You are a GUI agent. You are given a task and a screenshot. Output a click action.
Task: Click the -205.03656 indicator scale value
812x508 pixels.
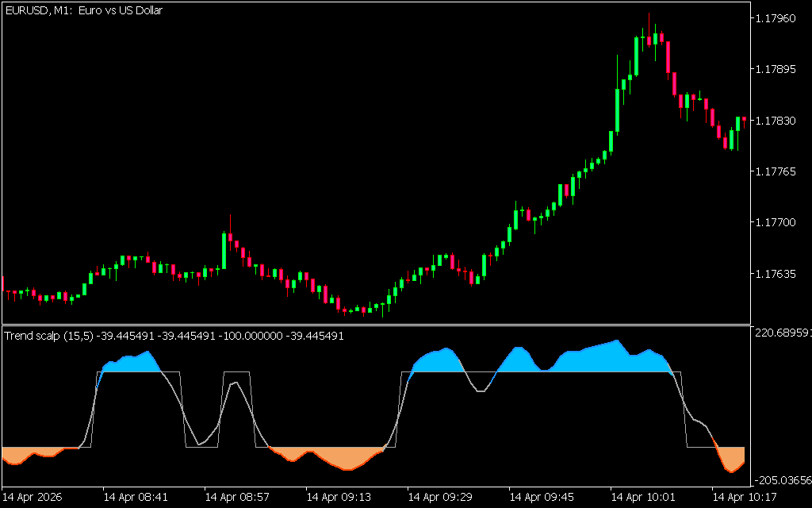[782, 480]
